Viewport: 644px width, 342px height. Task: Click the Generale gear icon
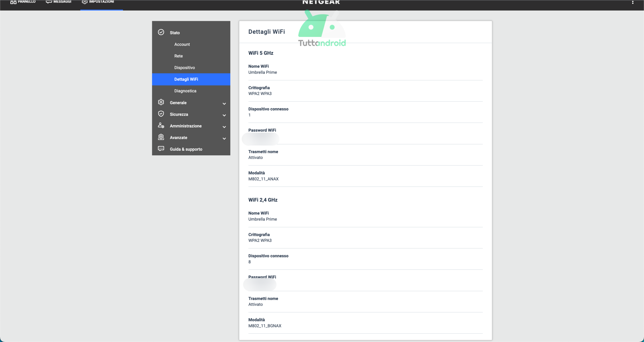(x=161, y=102)
